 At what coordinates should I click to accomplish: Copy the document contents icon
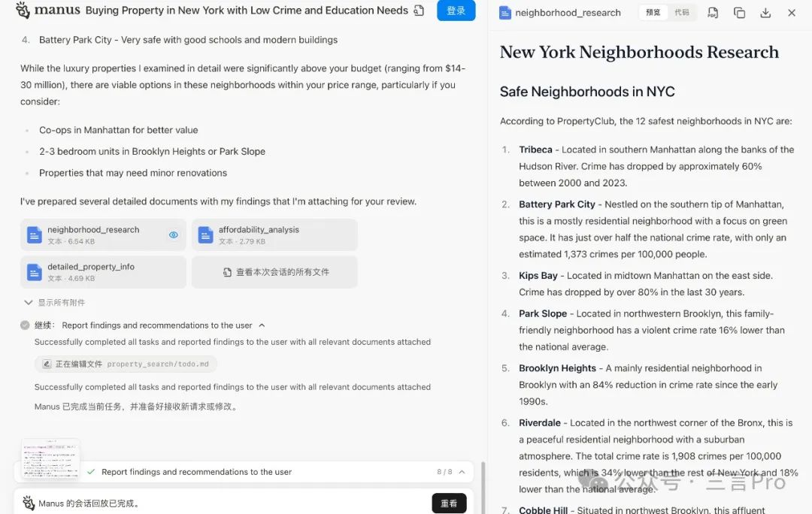pyautogui.click(x=740, y=13)
